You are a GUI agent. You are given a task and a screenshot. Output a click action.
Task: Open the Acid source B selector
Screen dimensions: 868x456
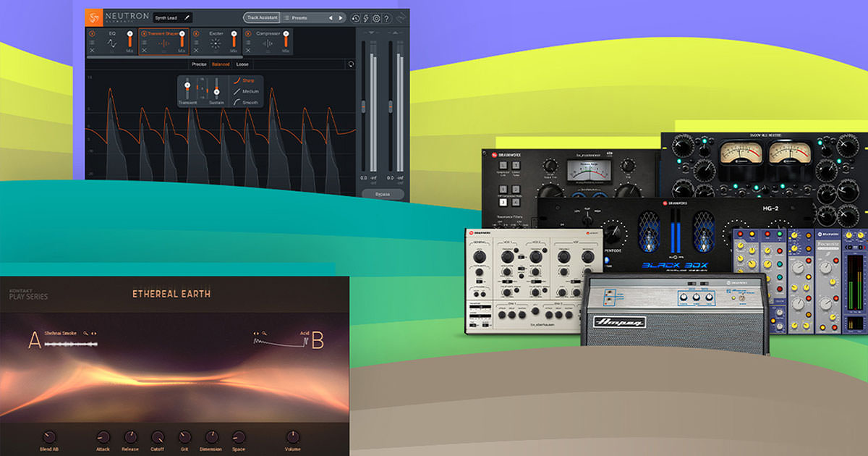(304, 334)
